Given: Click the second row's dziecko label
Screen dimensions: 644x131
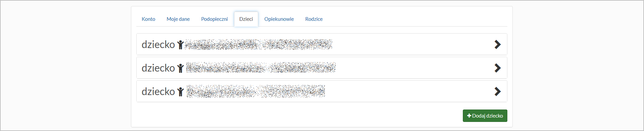Looking at the screenshot, I should tap(158, 68).
